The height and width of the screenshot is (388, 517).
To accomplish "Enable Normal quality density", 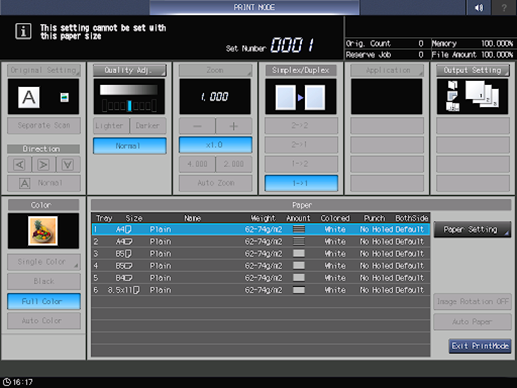I will click(x=130, y=146).
